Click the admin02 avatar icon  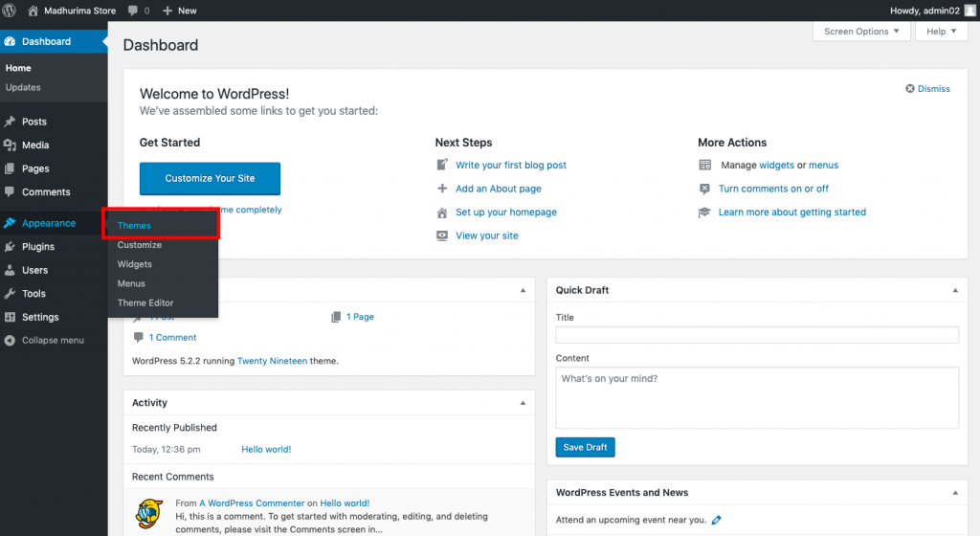(x=969, y=11)
